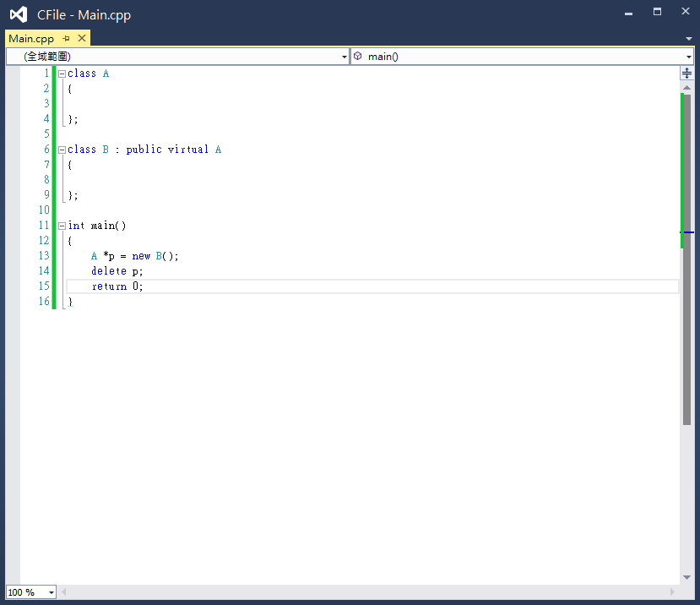The image size is (700, 605).
Task: Click the 'virtual' keyword on line 6
Action: tap(188, 150)
